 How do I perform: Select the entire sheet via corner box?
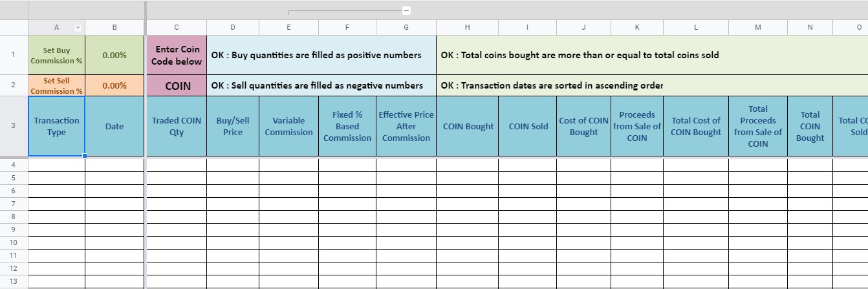pyautogui.click(x=14, y=27)
